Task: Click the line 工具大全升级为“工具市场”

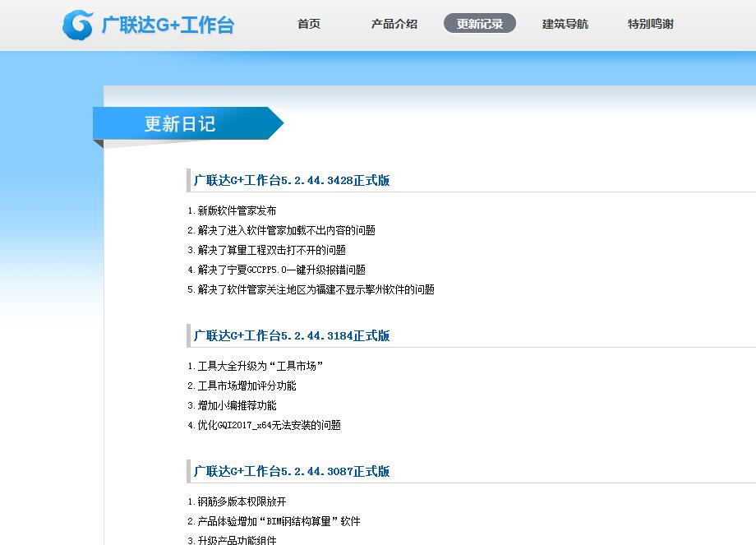Action: (x=256, y=366)
